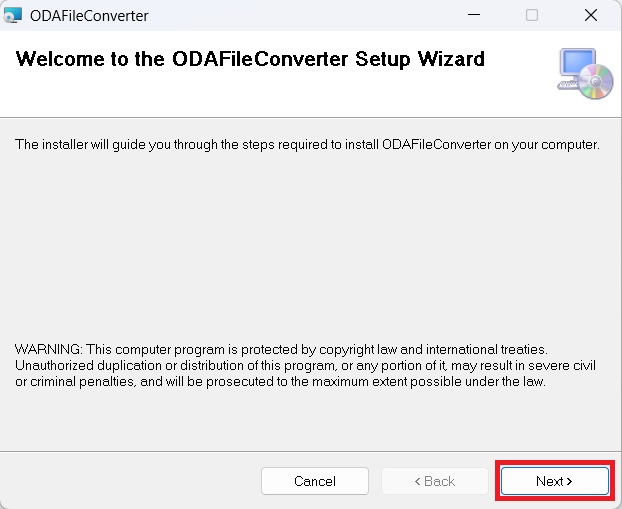This screenshot has height=509, width=622.
Task: Click the disabled maximize window button
Action: coord(532,15)
